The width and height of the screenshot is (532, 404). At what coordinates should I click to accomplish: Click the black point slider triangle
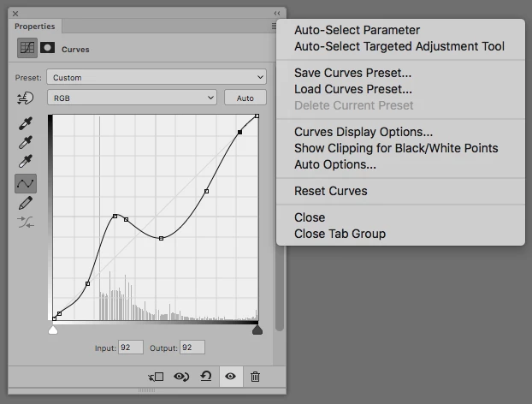(257, 330)
